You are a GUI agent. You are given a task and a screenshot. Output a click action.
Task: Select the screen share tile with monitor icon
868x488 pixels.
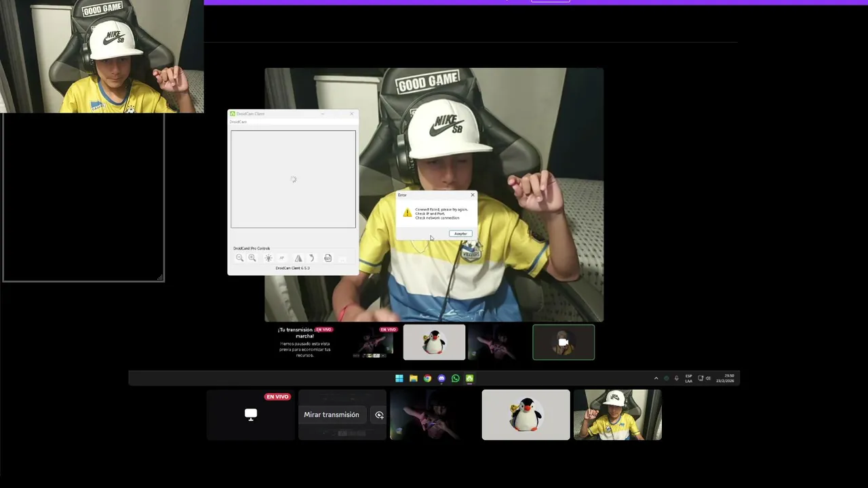[250, 415]
